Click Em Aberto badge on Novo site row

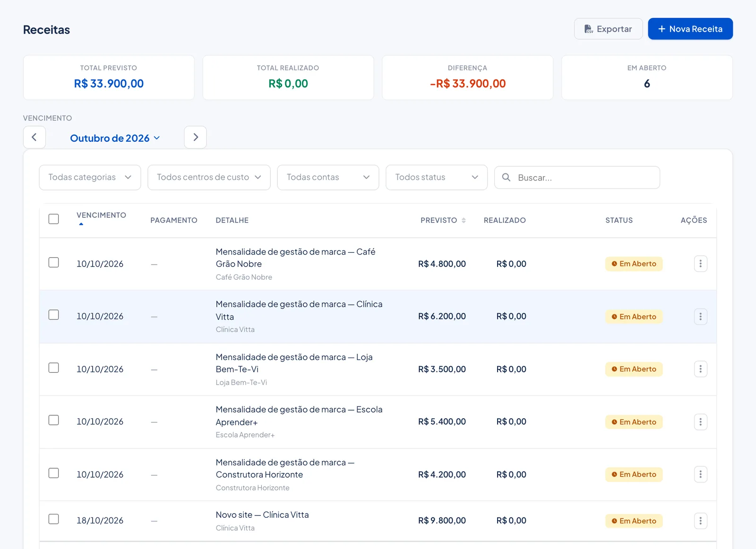(x=634, y=521)
